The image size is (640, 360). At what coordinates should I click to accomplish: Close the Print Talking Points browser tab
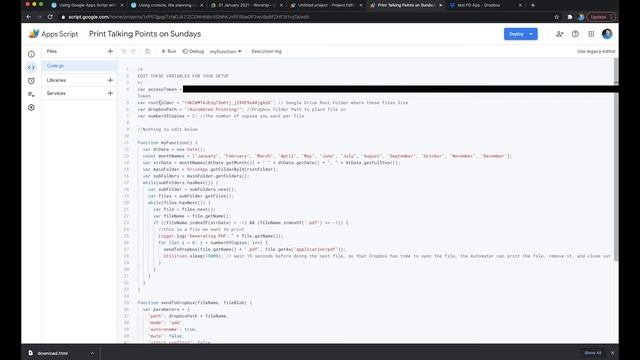click(440, 5)
